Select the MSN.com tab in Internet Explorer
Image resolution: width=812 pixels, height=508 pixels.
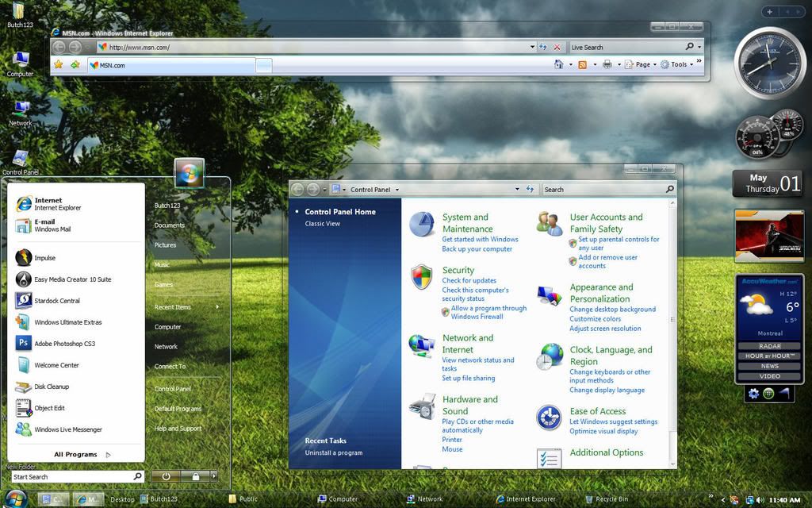click(x=171, y=65)
